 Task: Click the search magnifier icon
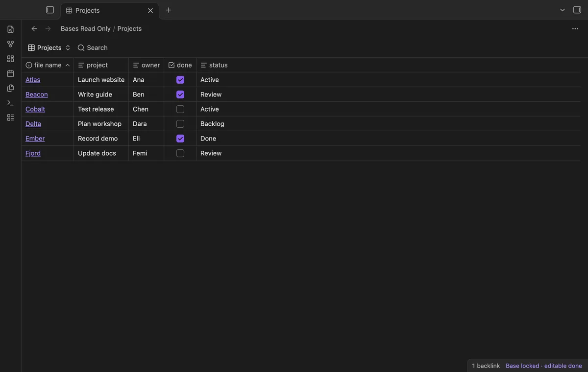tap(81, 47)
